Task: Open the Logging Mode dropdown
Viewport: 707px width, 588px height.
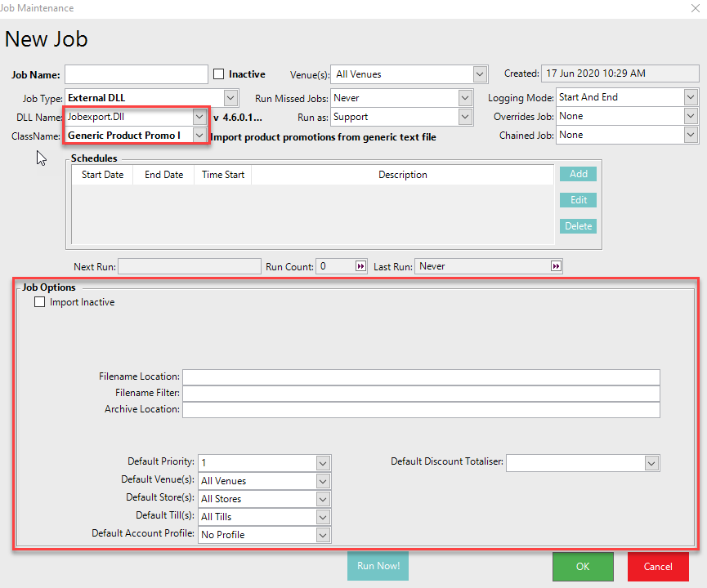Action: tap(690, 97)
